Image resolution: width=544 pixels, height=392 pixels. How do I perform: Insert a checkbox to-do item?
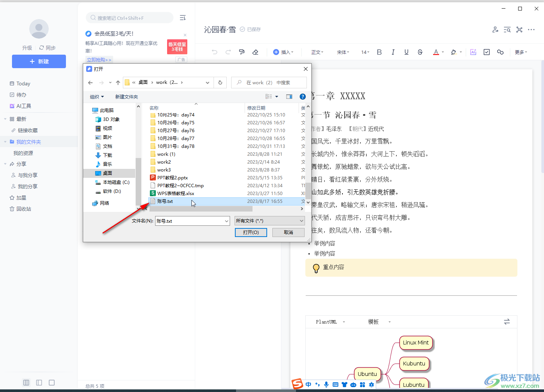pos(487,52)
